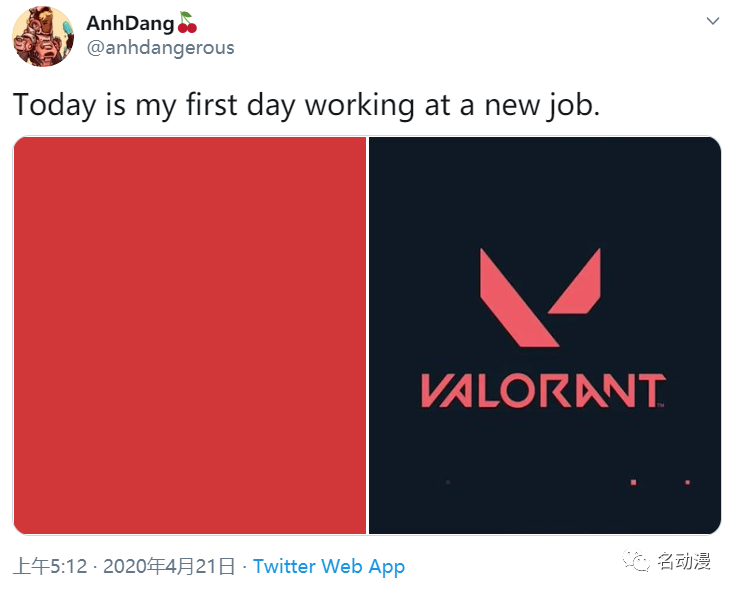The height and width of the screenshot is (593, 734).
Task: Open the tweet timestamp 2020年4月21日
Action: coord(169,566)
